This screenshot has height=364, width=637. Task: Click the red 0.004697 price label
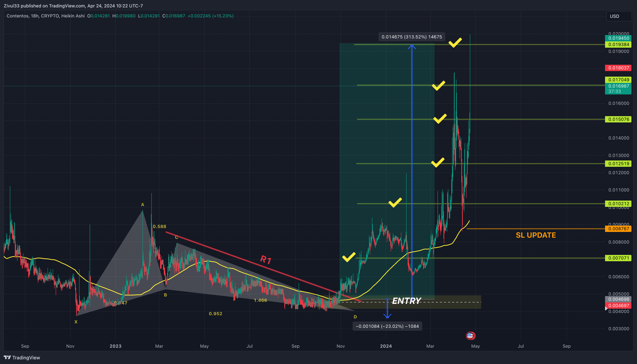[618, 306]
